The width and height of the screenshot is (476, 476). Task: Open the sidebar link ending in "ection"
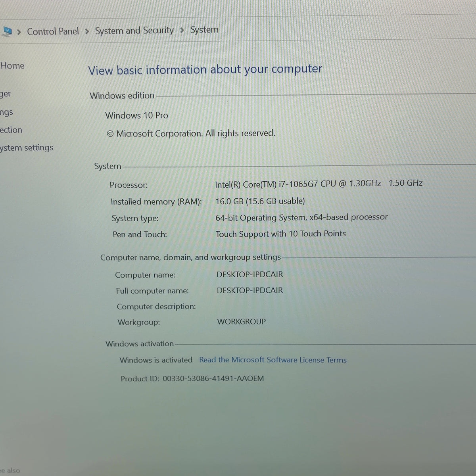pyautogui.click(x=11, y=130)
